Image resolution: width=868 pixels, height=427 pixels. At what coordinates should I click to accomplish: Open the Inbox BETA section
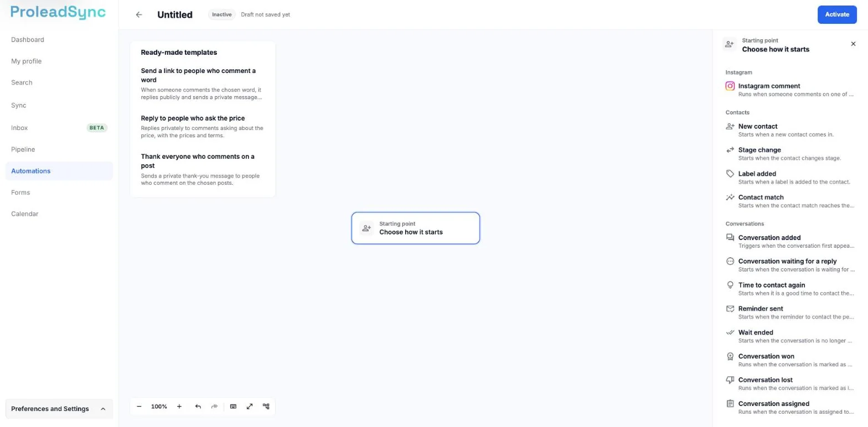coord(59,128)
